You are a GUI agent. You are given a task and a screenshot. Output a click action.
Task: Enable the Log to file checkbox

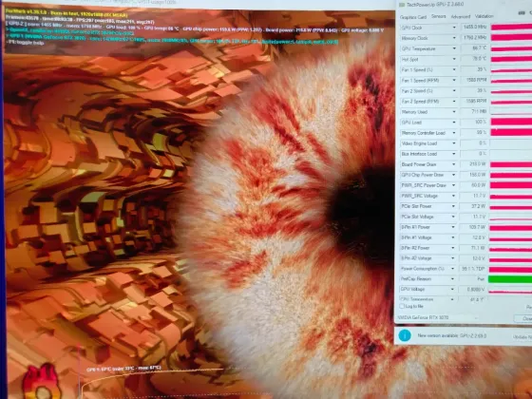pos(402,306)
